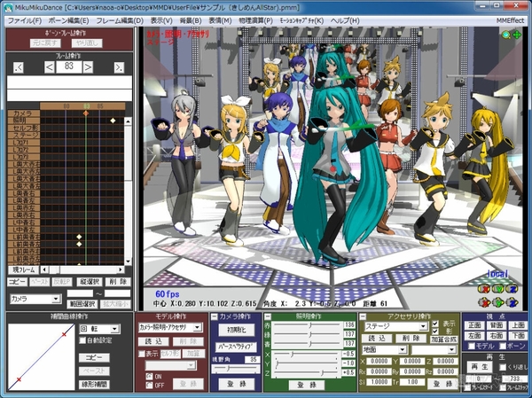This screenshot has height=398, width=532.
Task: Collapse the 照明操作 panel with its minus box
Action: pyautogui.click(x=268, y=317)
